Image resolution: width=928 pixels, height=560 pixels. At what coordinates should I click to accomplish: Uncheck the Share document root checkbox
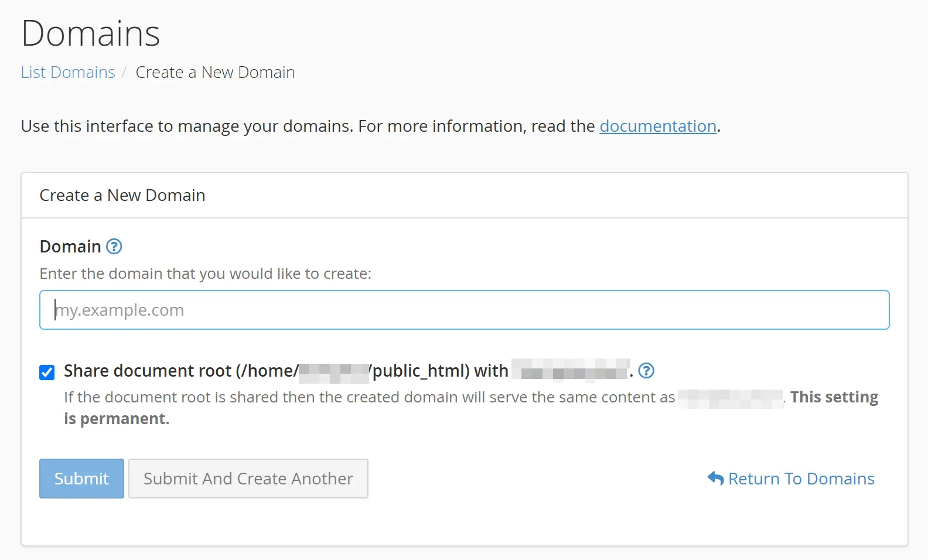coord(47,373)
